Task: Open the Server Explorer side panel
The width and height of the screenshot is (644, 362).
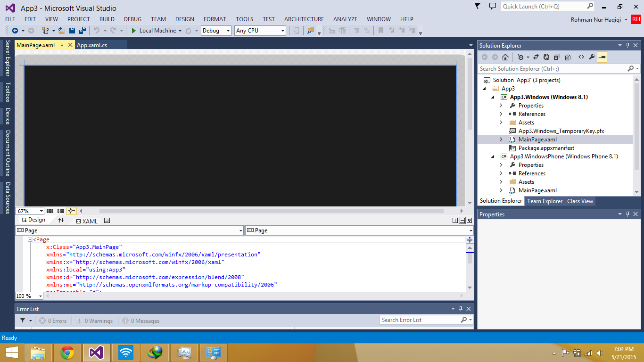Action: click(x=8, y=58)
